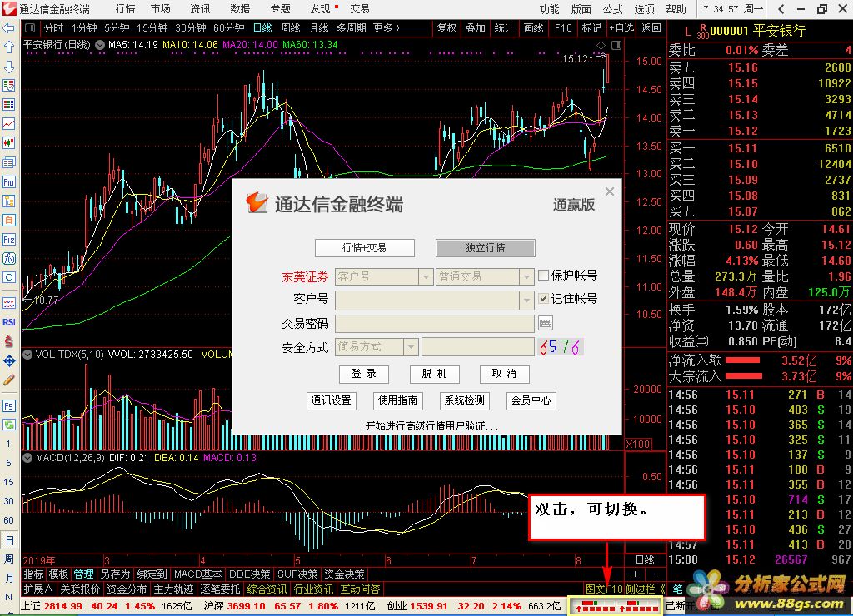Viewport: 853px width, 616px height.
Task: Click the red-green market status indicator in status bar
Action: 616,607
